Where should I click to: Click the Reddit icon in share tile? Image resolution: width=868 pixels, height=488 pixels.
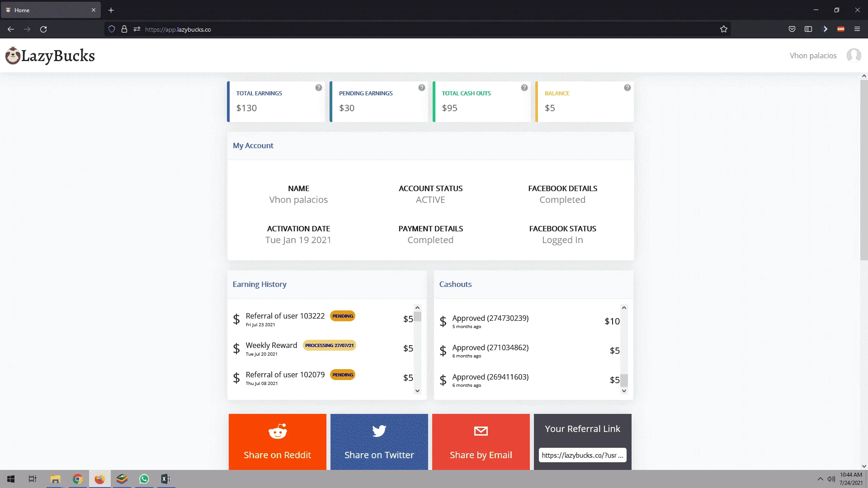pos(278,431)
